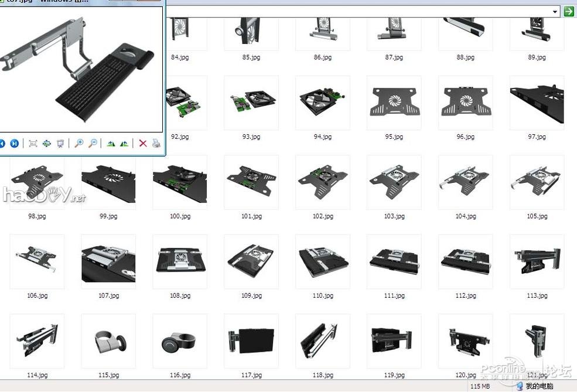Select the 103.jpg thumbnail
This screenshot has height=392, width=577.
(394, 182)
